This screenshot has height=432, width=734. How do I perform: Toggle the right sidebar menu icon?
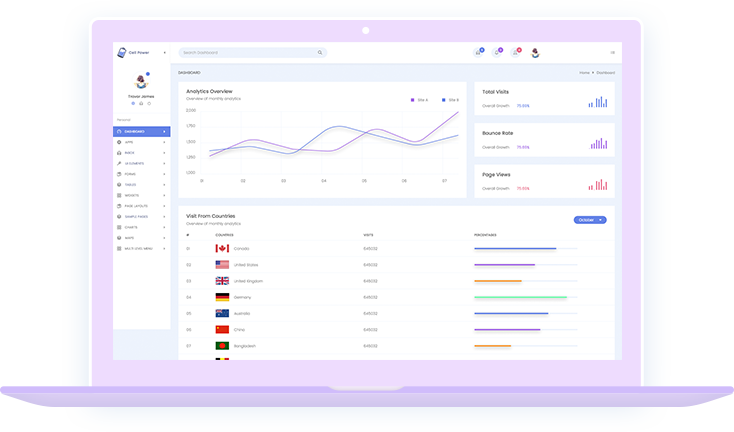[612, 53]
